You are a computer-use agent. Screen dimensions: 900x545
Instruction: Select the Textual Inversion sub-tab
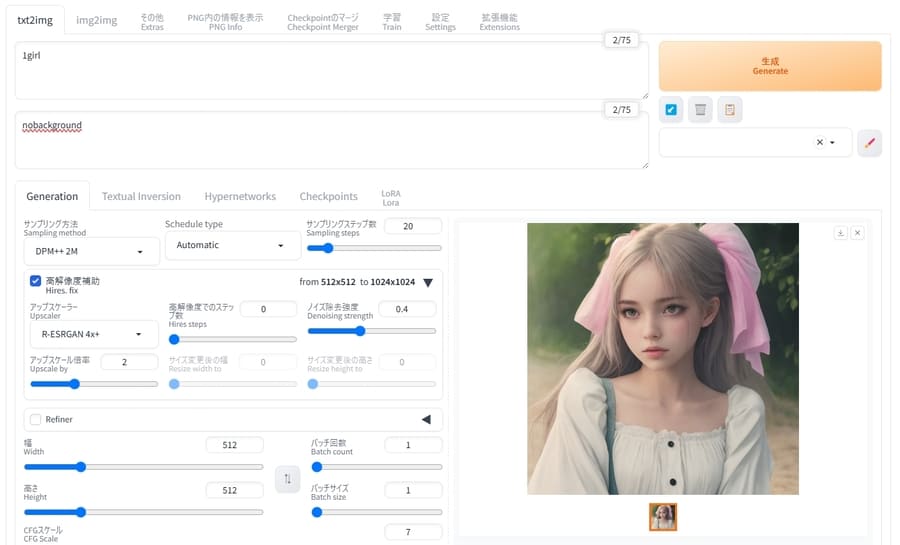coord(141,196)
